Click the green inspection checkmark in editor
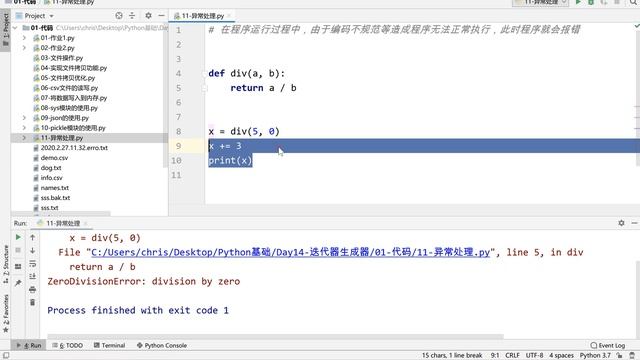The height and width of the screenshot is (360, 640). (x=636, y=26)
